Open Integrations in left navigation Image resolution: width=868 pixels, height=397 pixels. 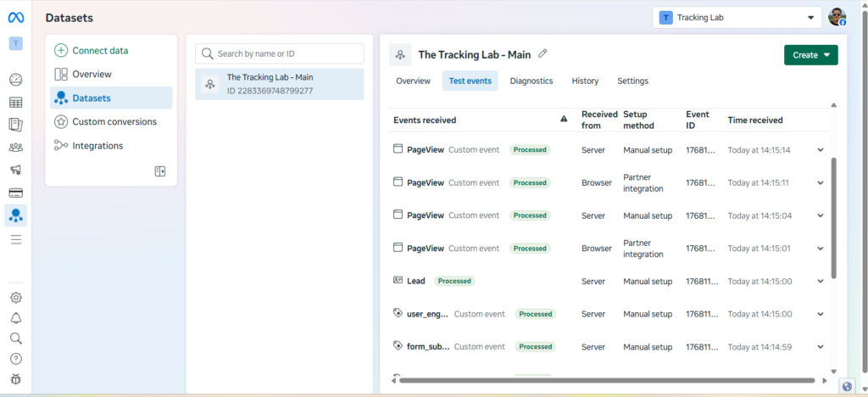(111, 146)
